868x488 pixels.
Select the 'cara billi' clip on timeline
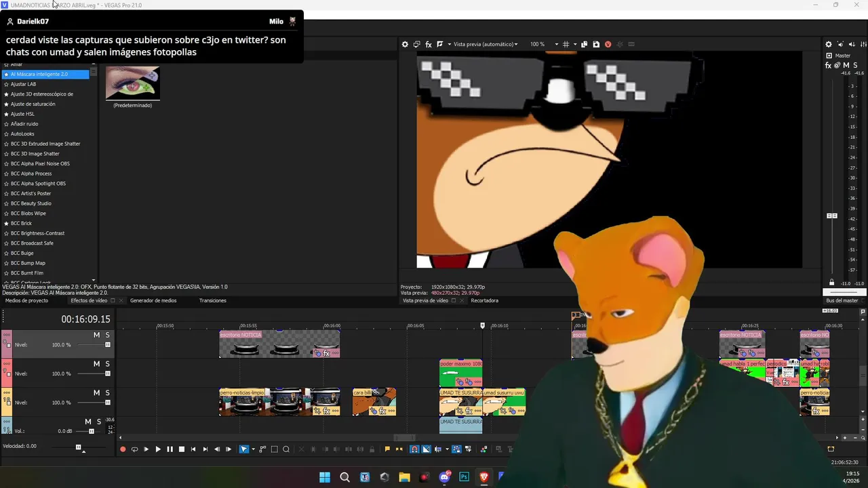point(374,402)
